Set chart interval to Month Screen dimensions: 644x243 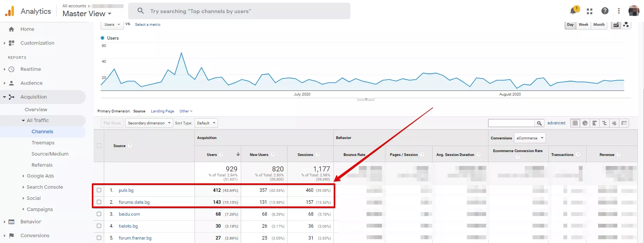pyautogui.click(x=599, y=25)
